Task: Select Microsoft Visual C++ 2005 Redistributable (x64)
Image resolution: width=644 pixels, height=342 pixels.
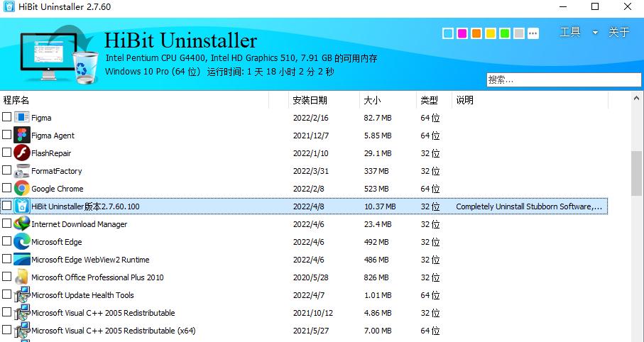Action: coord(304,330)
